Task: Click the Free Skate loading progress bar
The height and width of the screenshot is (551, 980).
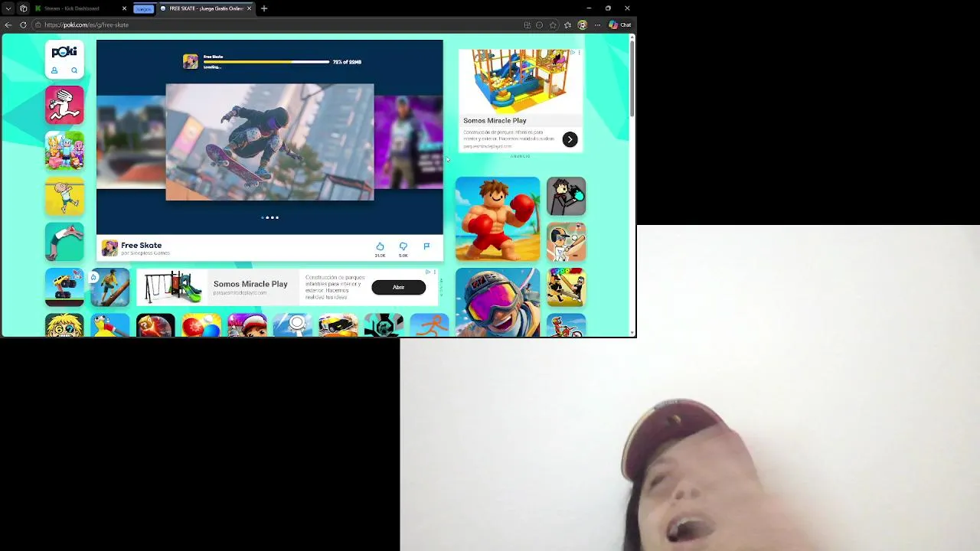Action: pyautogui.click(x=266, y=62)
